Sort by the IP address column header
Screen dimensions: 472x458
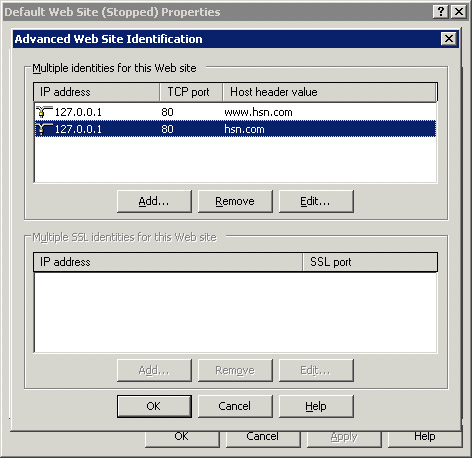pos(96,92)
